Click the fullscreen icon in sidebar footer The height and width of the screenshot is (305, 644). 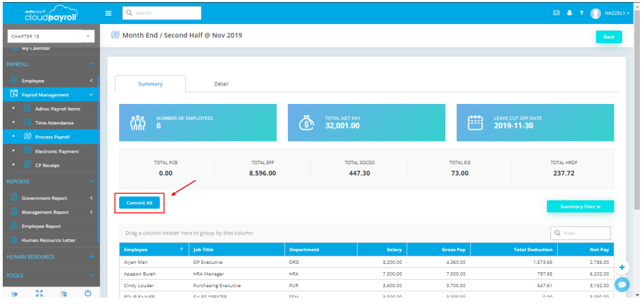pos(39,293)
